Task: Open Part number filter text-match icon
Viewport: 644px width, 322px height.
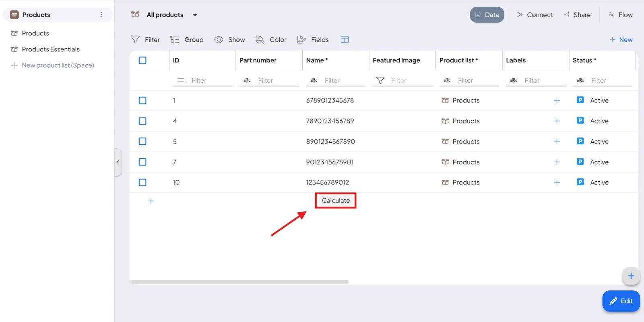Action: tap(247, 80)
